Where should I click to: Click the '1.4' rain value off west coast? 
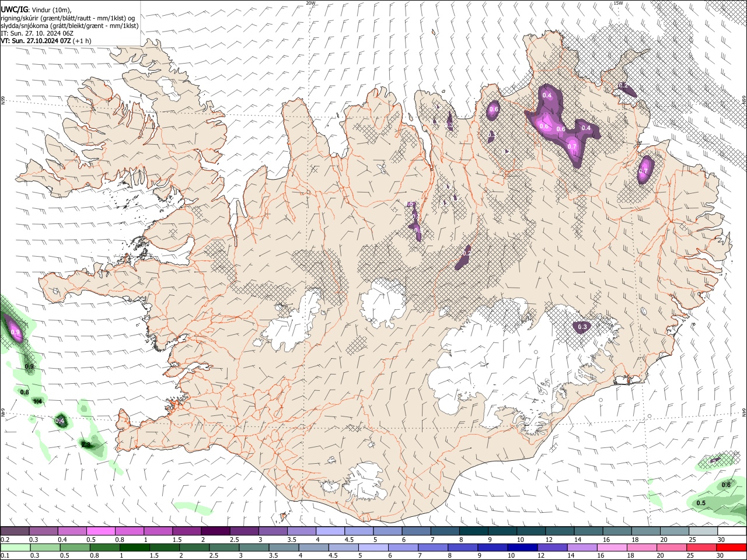click(38, 401)
